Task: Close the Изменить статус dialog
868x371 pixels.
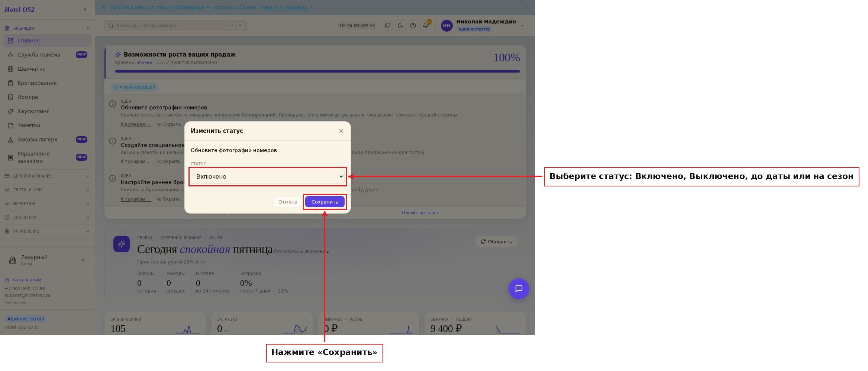Action: tap(341, 131)
